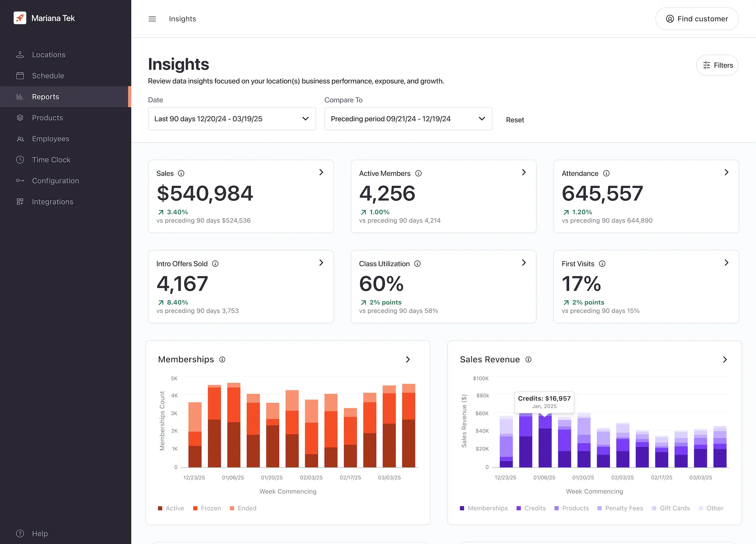
Task: Open the Date range dropdown
Action: pos(232,119)
